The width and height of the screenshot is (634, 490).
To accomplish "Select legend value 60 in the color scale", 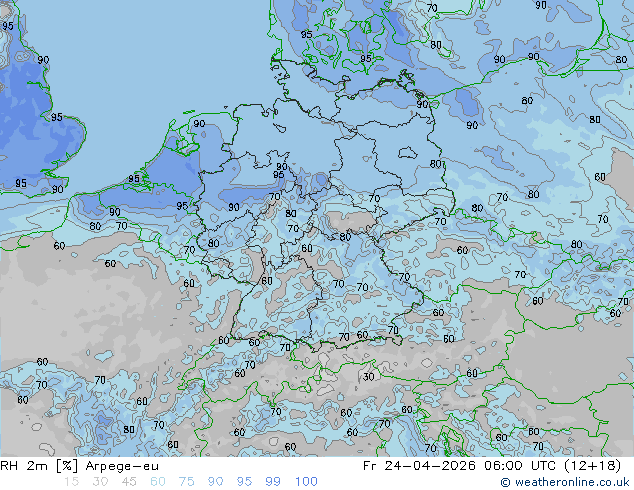I will (x=158, y=482).
